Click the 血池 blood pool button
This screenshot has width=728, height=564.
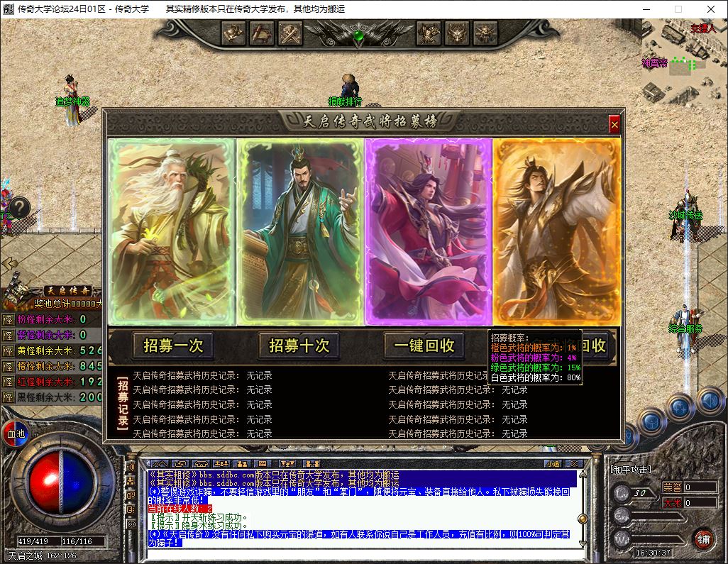click(x=16, y=433)
